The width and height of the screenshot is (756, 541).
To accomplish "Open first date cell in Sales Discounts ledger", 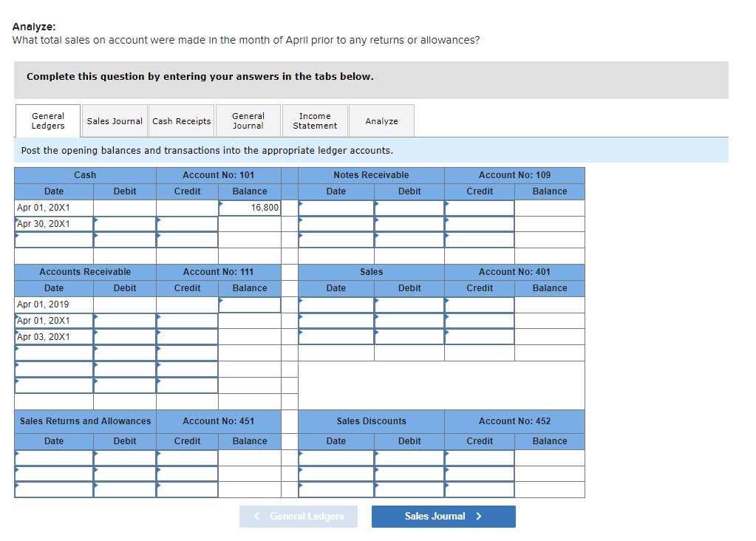I will pyautogui.click(x=336, y=457).
